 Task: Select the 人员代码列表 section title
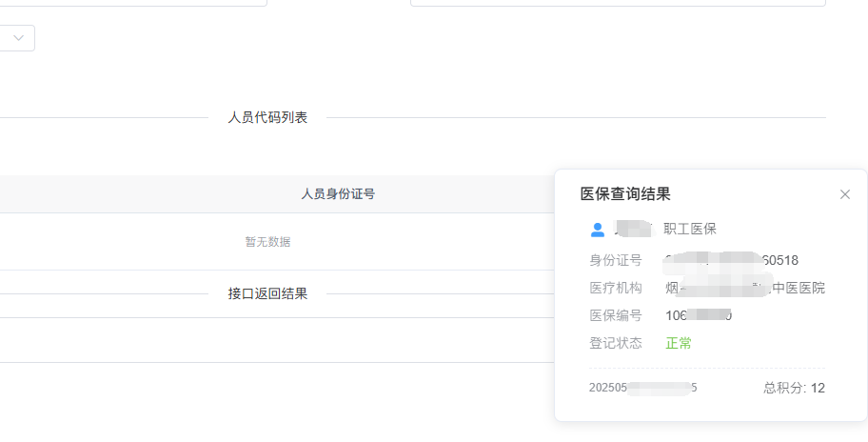[267, 118]
